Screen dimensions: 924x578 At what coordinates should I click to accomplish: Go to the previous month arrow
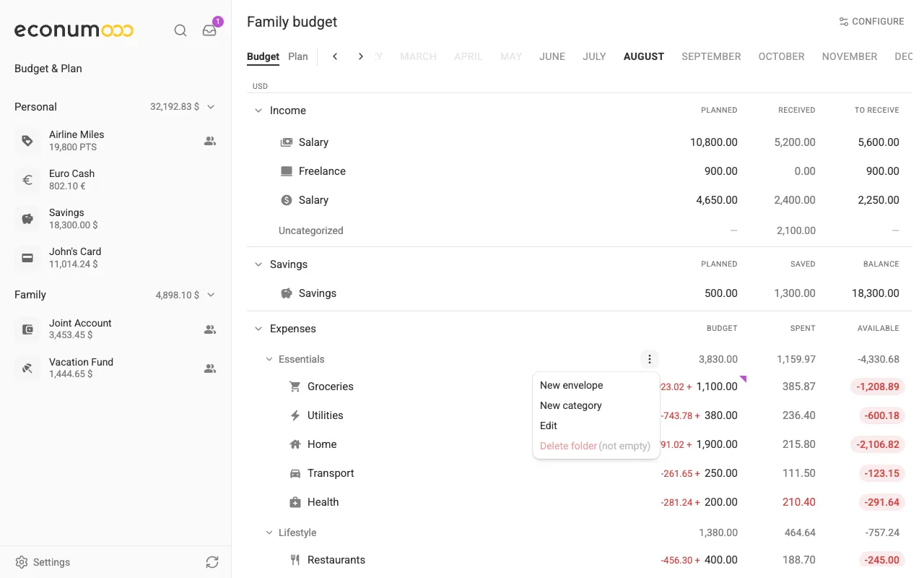point(335,56)
